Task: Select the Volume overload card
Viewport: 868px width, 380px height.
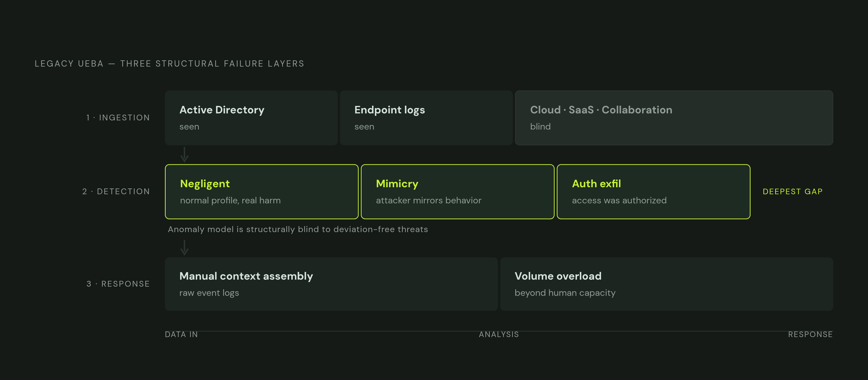Action: coord(666,284)
